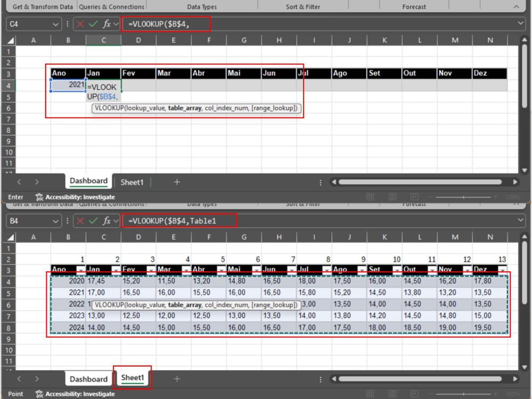Select cell containing 2021 in top window
532x399 pixels.
point(68,85)
